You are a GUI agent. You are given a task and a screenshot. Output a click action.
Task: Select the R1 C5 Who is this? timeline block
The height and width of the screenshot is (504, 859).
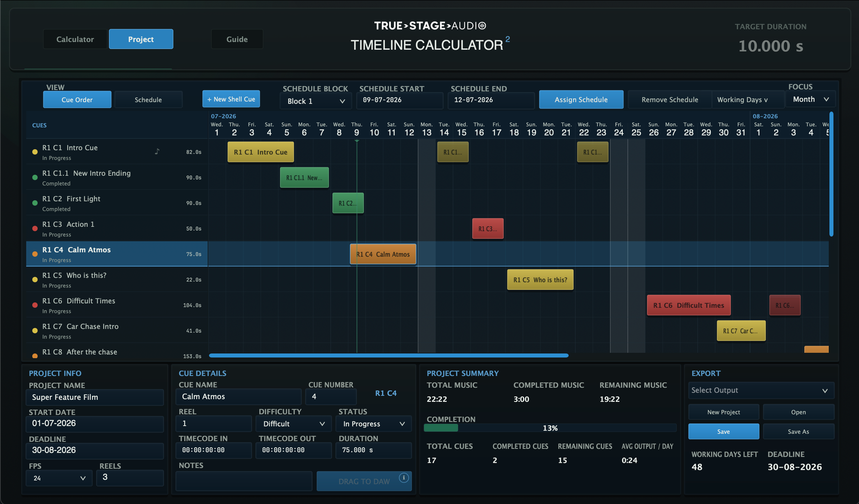540,280
